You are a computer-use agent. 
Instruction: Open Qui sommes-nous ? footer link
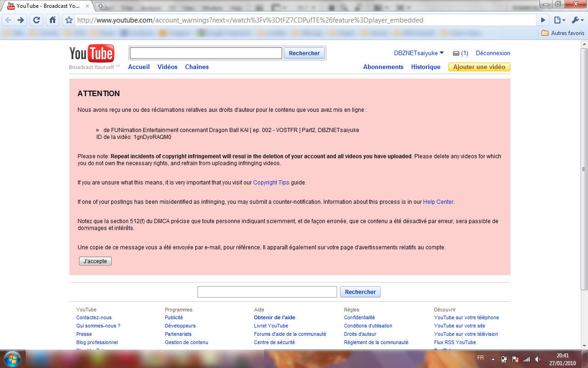coord(98,326)
